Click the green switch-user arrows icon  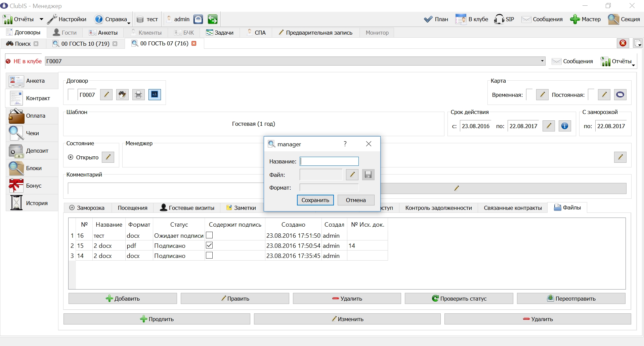pyautogui.click(x=212, y=19)
